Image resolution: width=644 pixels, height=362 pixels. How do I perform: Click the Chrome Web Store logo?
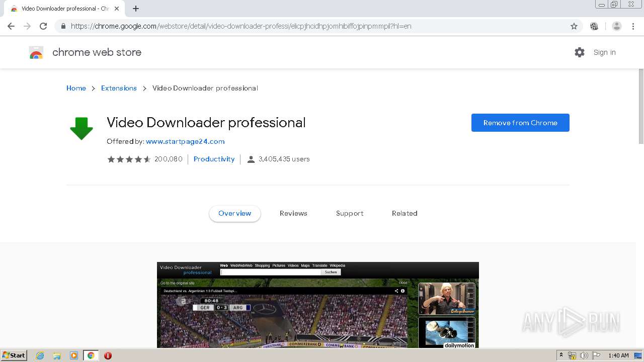36,52
